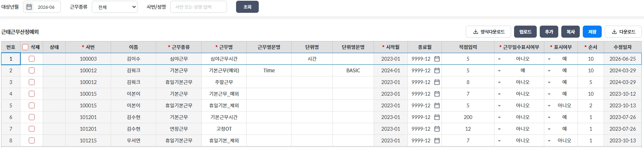Screen dimensions: 644x148
Task: Expand 표시여부 dropdown arrow in row 5
Action: tap(549, 105)
